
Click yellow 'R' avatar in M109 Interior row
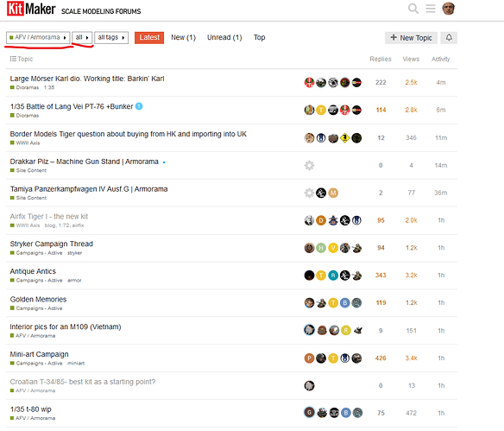(346, 330)
